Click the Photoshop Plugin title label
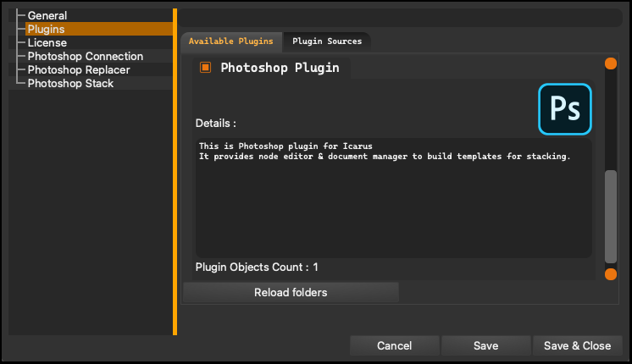 coord(280,68)
